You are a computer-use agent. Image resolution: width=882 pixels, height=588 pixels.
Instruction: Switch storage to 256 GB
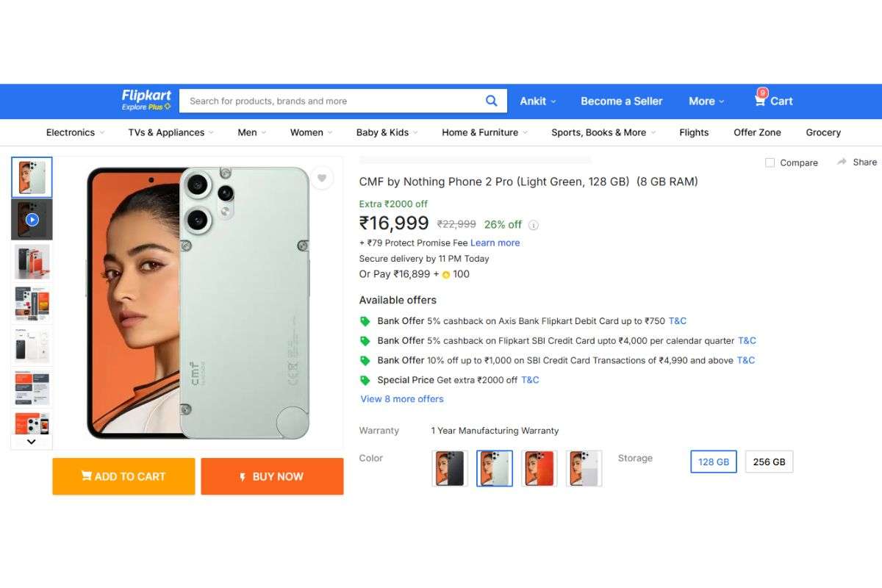769,462
